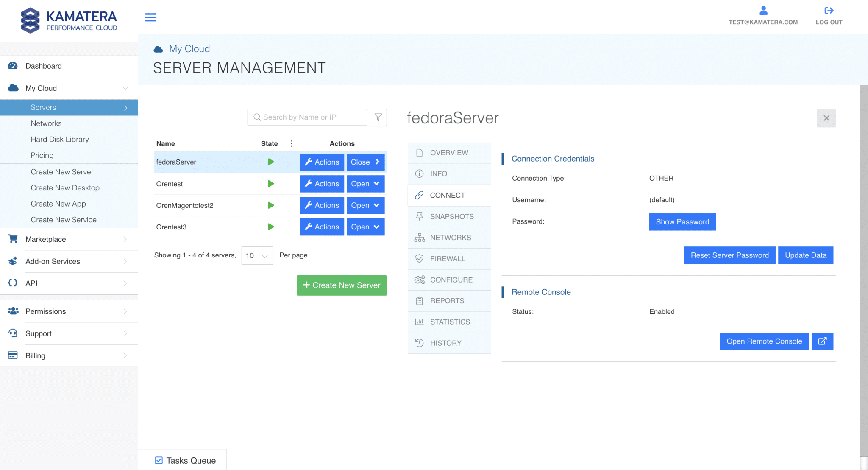Click the user account icon
868x470 pixels.
(763, 11)
